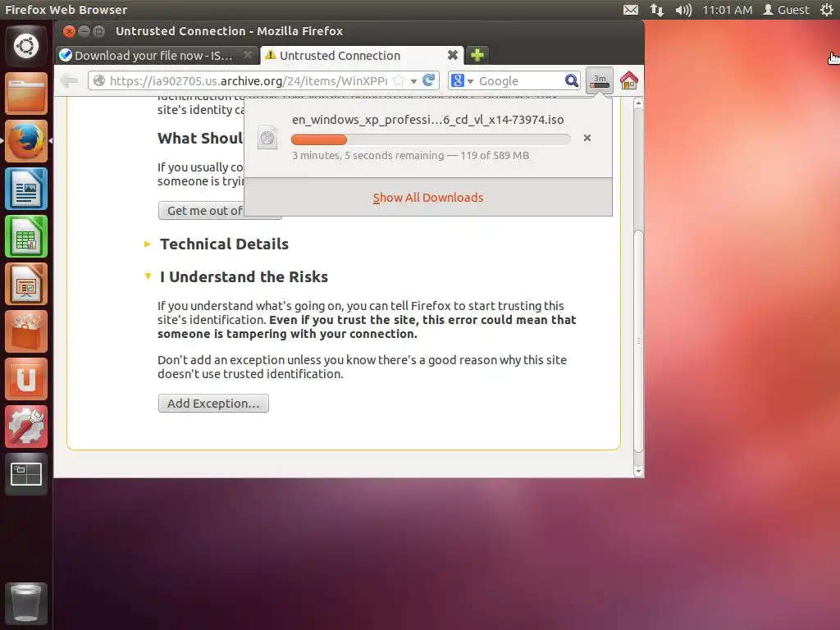Open Ubuntu Software Center from launcher
Screen dimensions: 840x630
[25, 331]
